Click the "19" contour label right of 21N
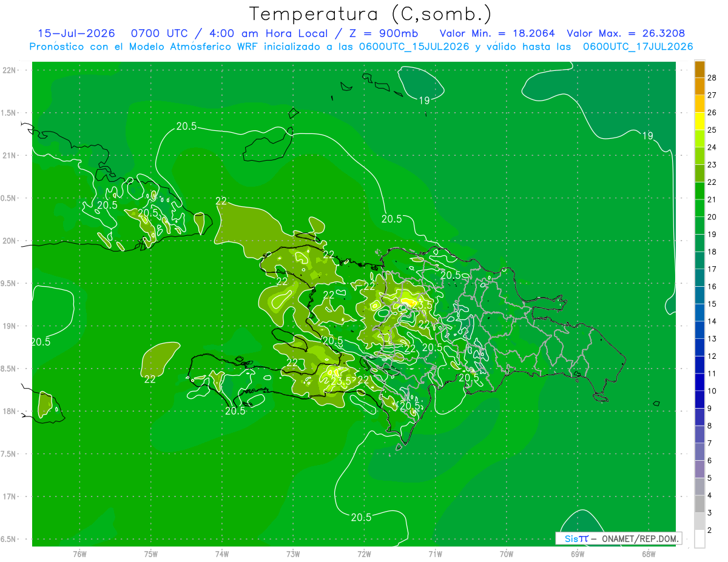 tap(648, 136)
